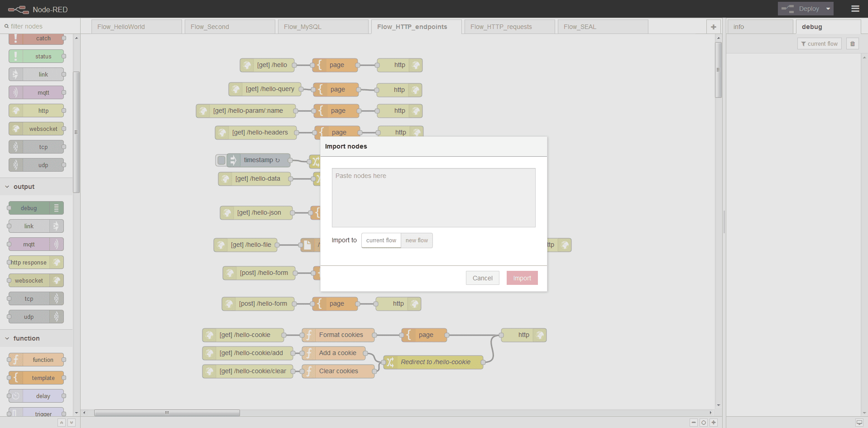Click Cancel in Import nodes dialog
Viewport: 868px width, 428px height.
pyautogui.click(x=482, y=278)
